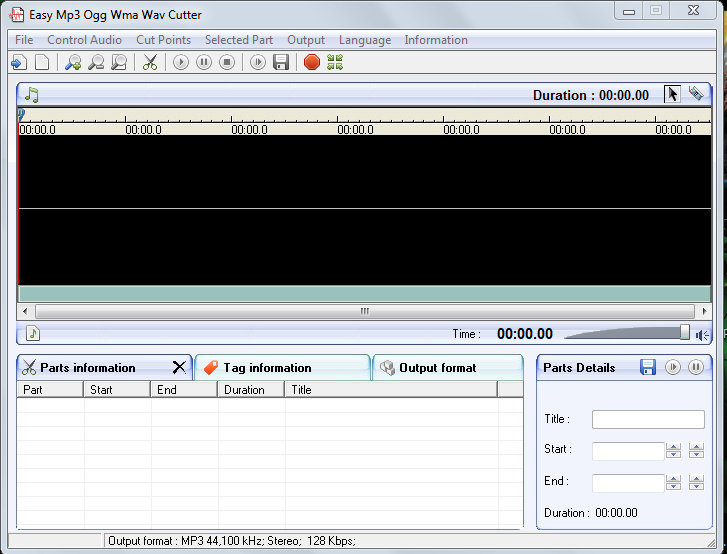Increase Start time with the farther up arrow

coord(696,447)
